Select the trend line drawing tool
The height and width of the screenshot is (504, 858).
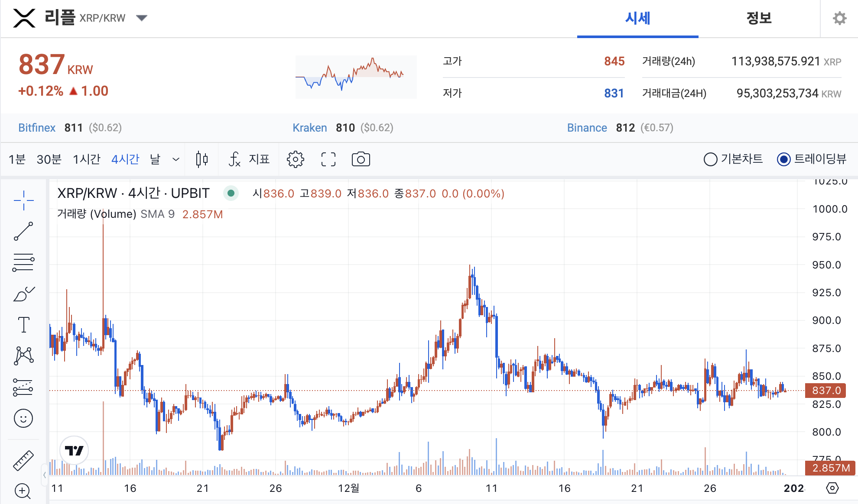click(23, 231)
